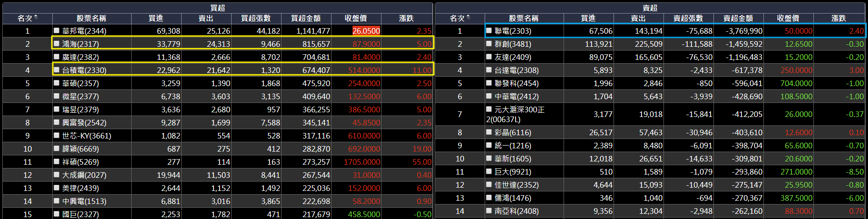
Task: Tick the 儒鴻(1476) checkbox
Action: [x=489, y=197]
